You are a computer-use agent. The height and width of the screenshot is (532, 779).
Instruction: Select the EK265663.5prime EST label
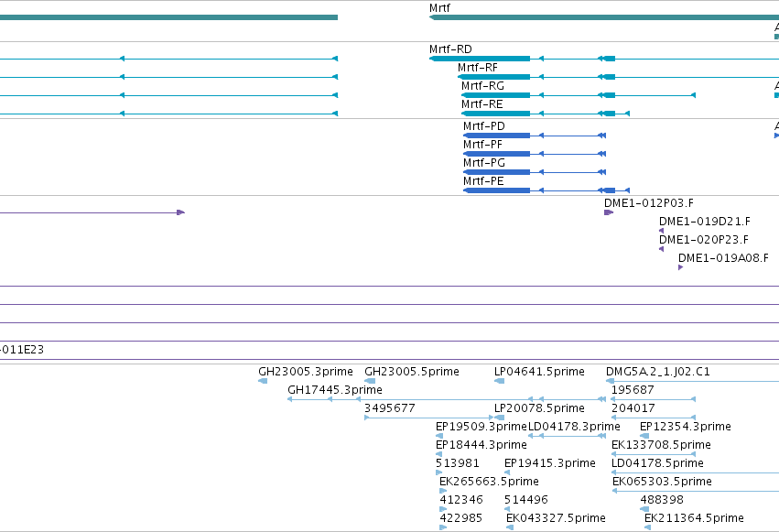489,482
